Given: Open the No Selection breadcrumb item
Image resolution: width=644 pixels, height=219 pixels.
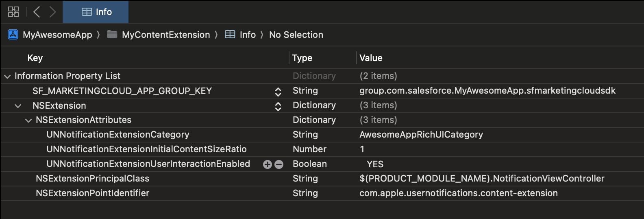Looking at the screenshot, I should 296,35.
